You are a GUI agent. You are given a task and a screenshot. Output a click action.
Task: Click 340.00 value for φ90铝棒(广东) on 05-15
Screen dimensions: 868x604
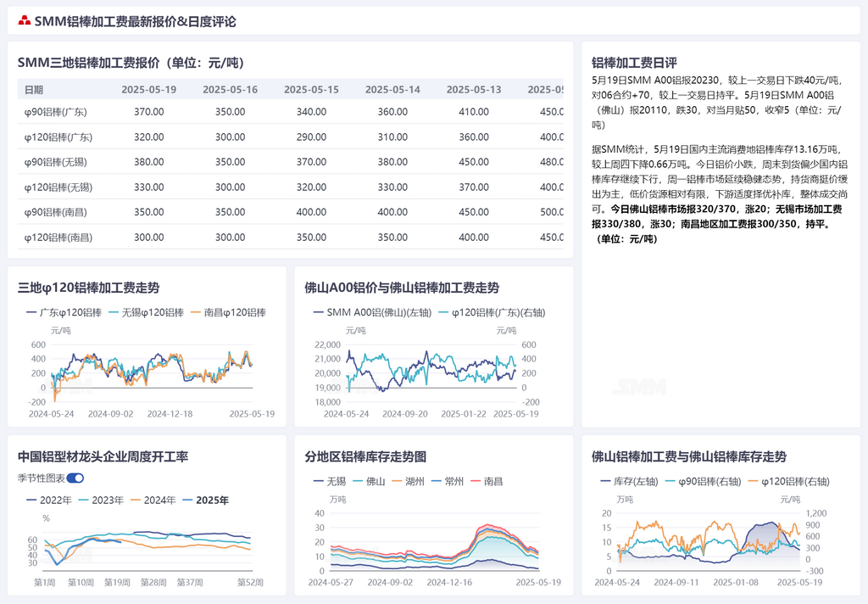tap(312, 112)
